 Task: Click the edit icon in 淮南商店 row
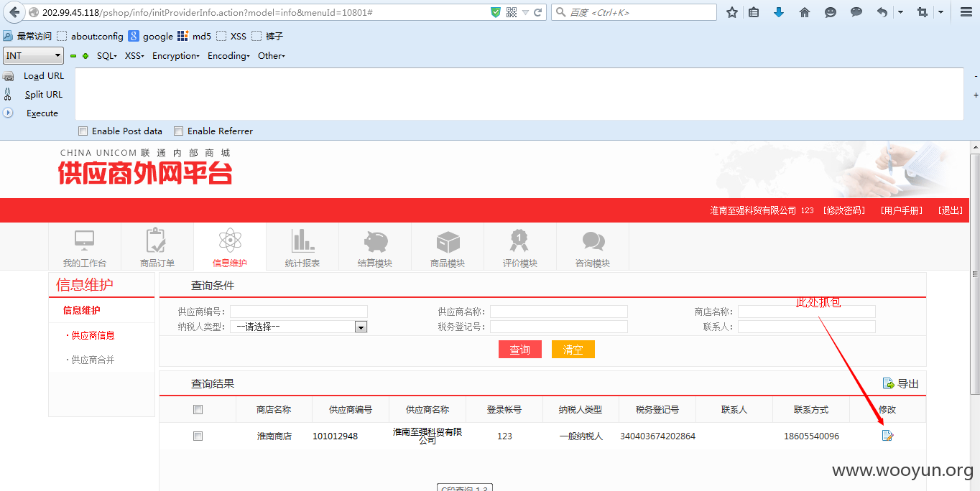click(x=887, y=436)
